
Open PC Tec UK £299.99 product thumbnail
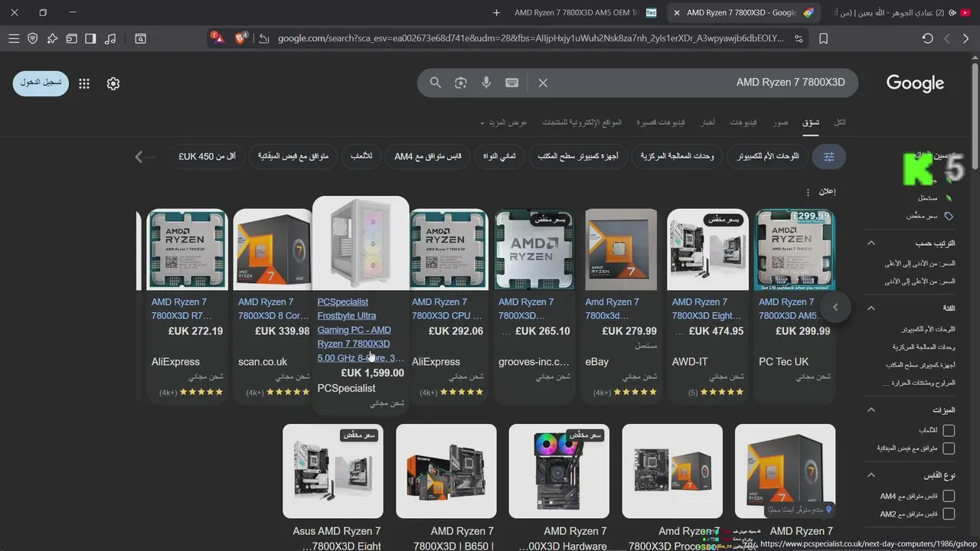795,249
